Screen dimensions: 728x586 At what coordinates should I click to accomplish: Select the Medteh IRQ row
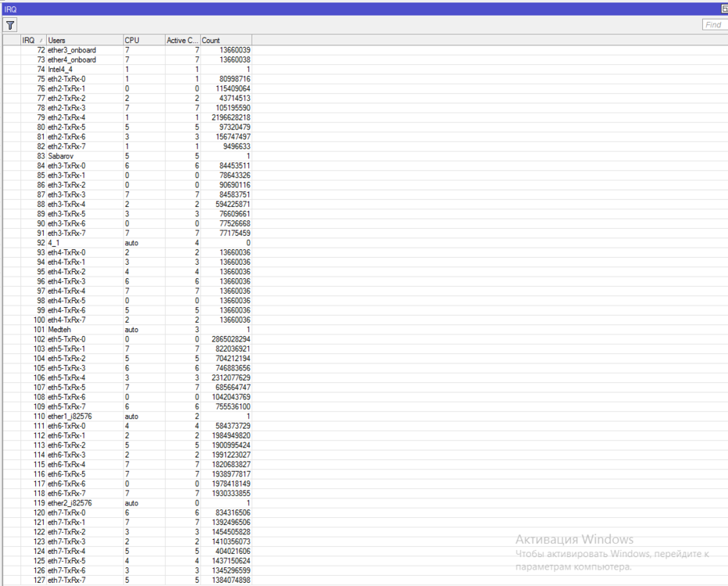[x=59, y=330]
